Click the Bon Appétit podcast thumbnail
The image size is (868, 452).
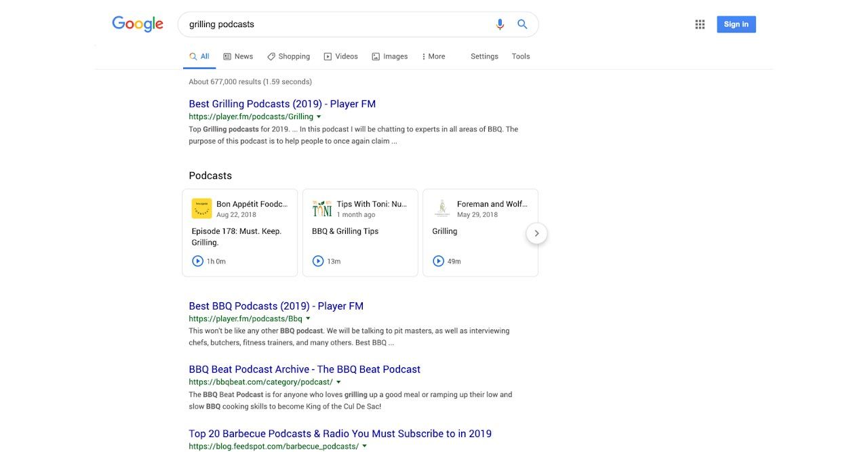coord(201,208)
